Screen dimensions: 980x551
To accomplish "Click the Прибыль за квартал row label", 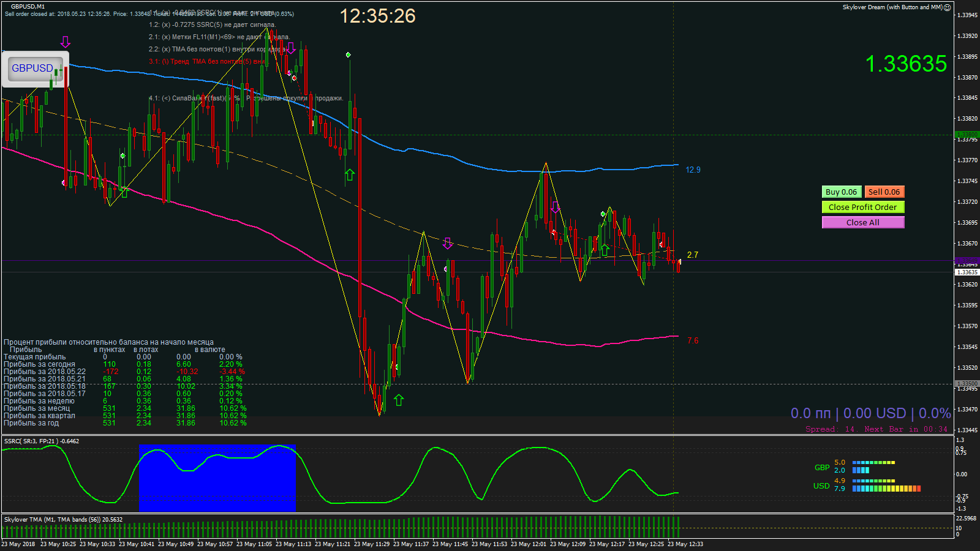I will [x=39, y=416].
